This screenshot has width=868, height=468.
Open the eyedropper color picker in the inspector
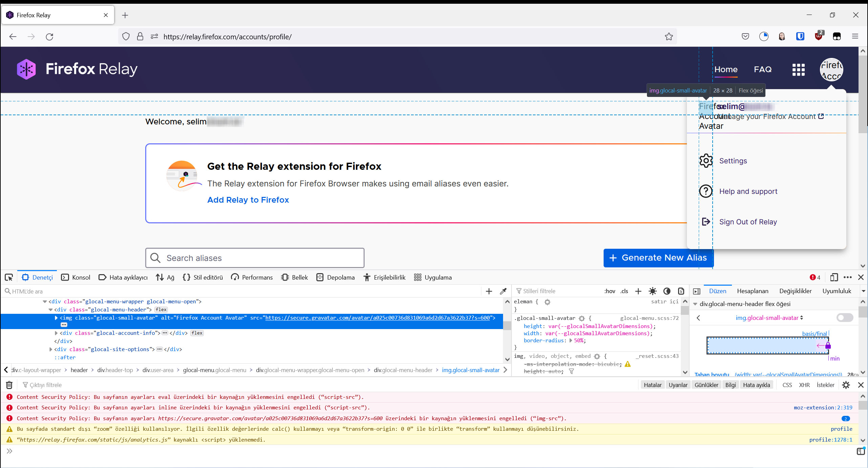point(503,291)
